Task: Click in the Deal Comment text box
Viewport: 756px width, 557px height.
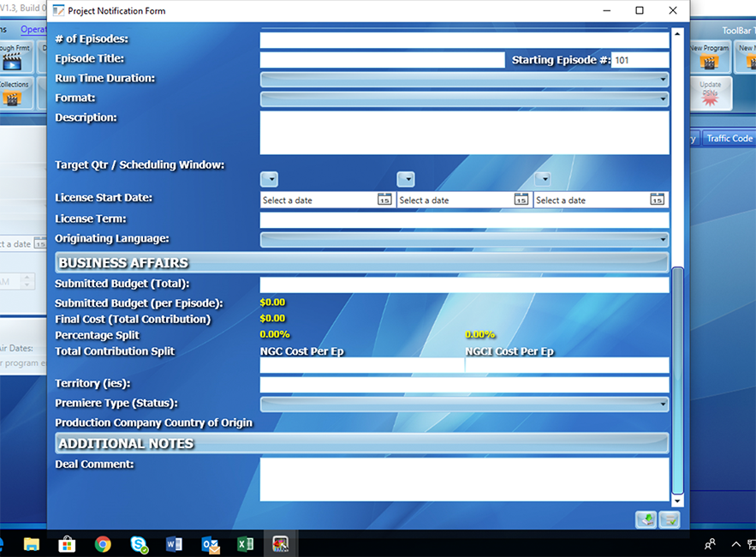Action: [464, 479]
